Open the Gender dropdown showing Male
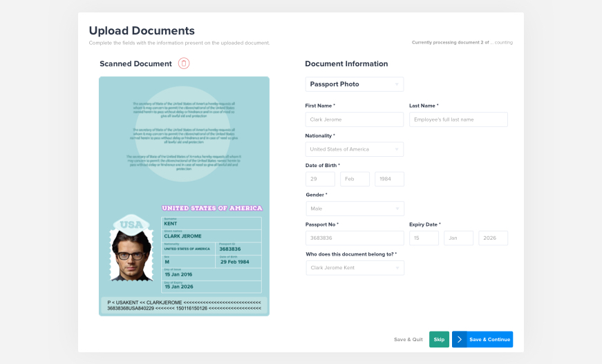Screen dimensions: 602x364 (x=355, y=209)
